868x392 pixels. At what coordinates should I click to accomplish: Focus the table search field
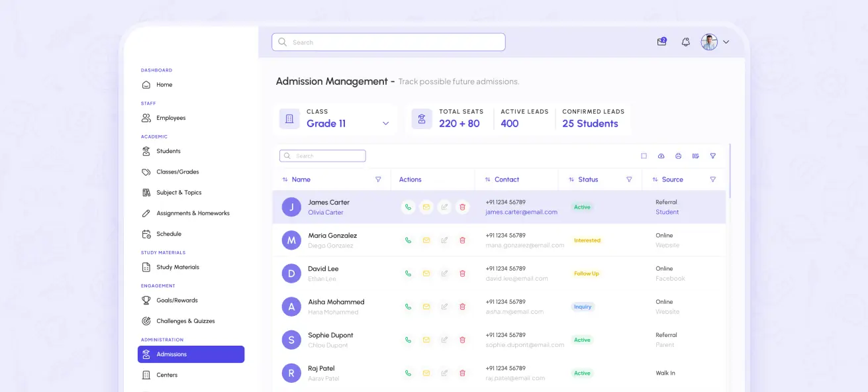coord(322,156)
